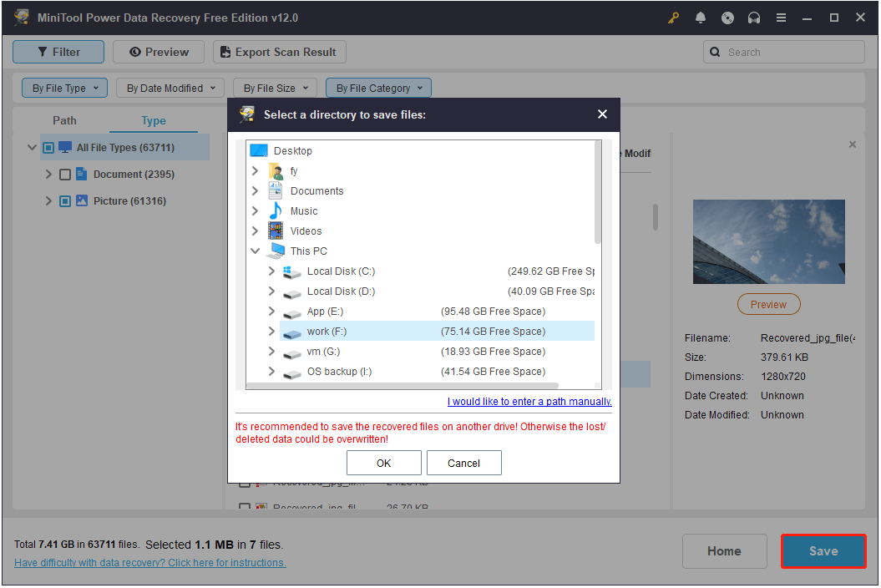Click the directory tree vertical scrollbar
The image size is (881, 588).
click(x=597, y=192)
